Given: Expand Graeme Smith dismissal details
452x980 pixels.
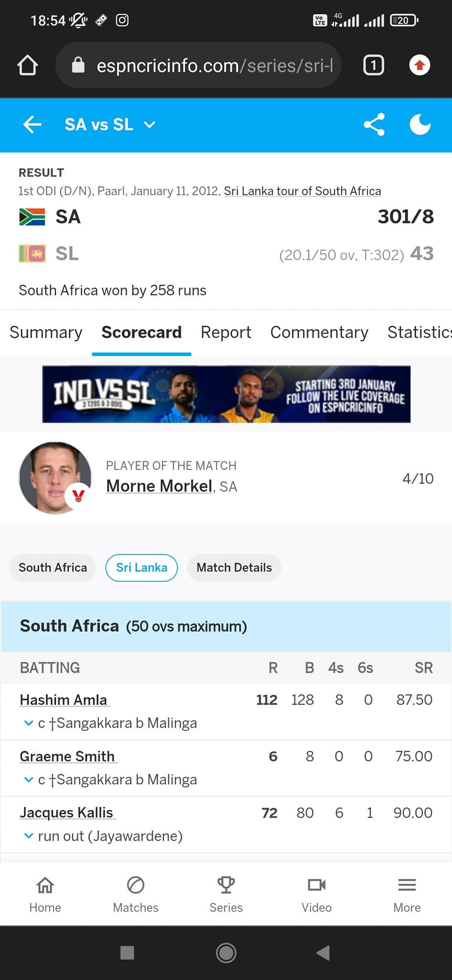Looking at the screenshot, I should click(x=29, y=780).
